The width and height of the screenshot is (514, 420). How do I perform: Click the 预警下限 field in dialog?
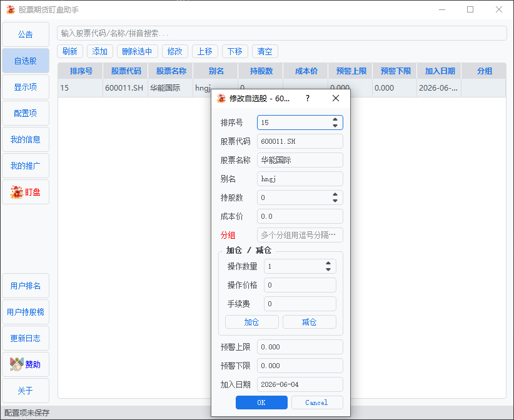[x=300, y=366]
